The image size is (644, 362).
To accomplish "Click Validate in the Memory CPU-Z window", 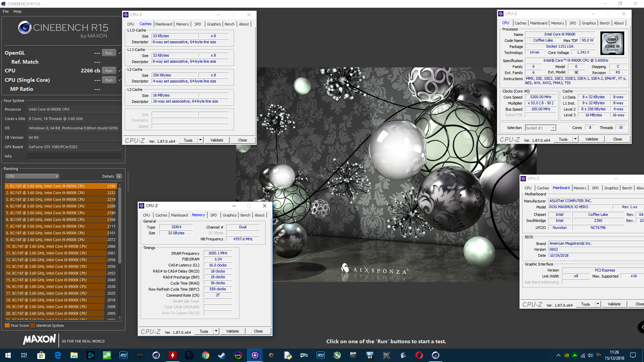I will pyautogui.click(x=232, y=331).
